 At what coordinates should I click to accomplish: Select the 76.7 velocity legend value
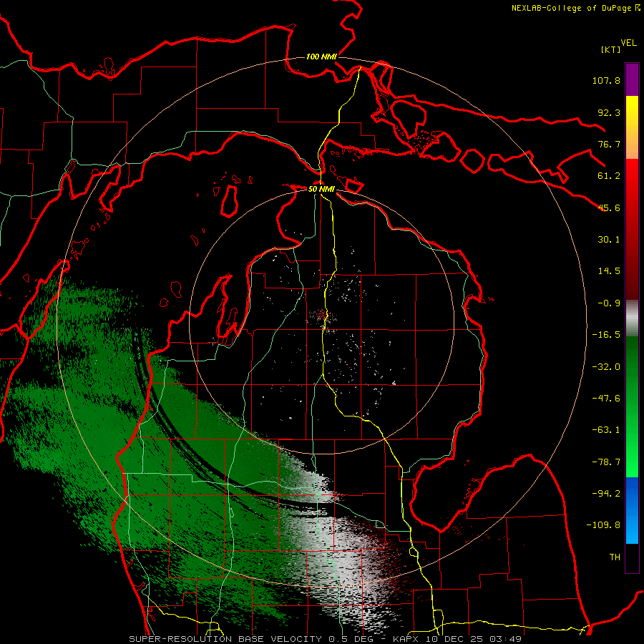(609, 144)
